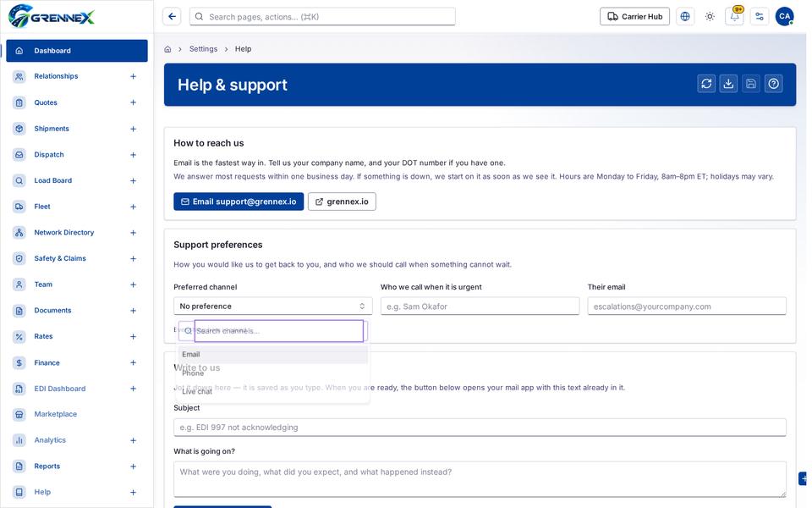This screenshot has height=508, width=812.
Task: Click the Load Board search icon in sidebar
Action: click(x=19, y=181)
